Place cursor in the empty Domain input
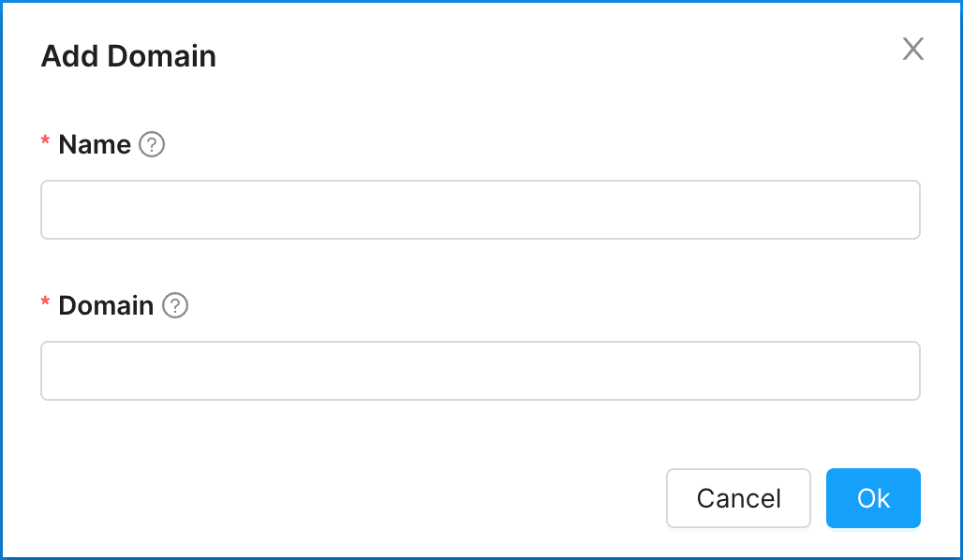The image size is (963, 560). coord(480,371)
